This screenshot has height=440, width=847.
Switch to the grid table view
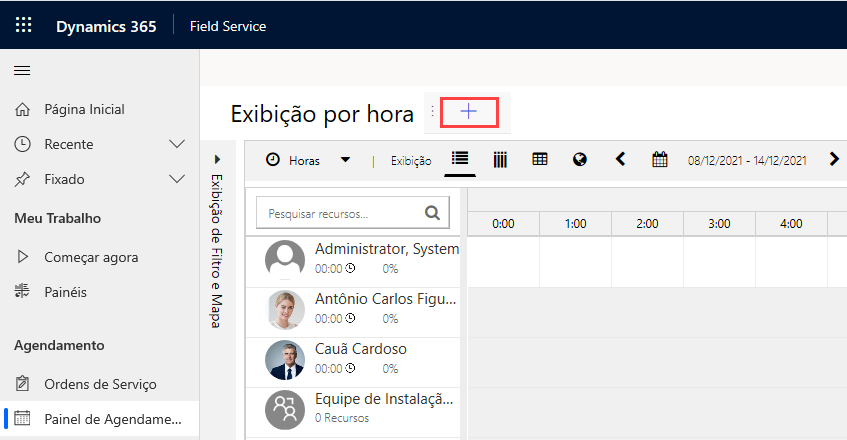[540, 159]
